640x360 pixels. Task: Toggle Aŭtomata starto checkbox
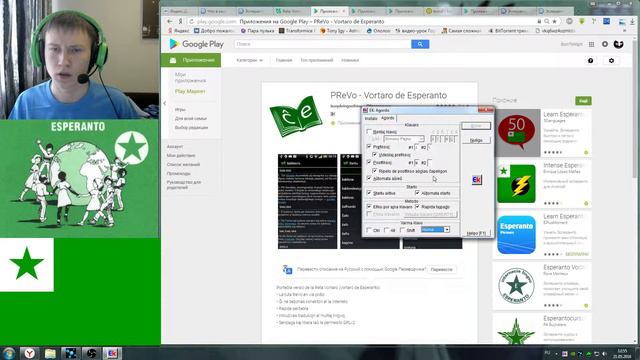tap(417, 193)
